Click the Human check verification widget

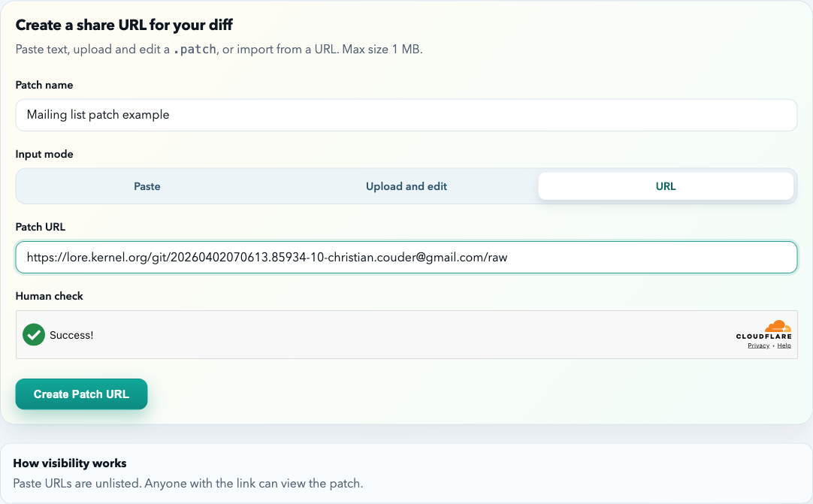pos(406,334)
